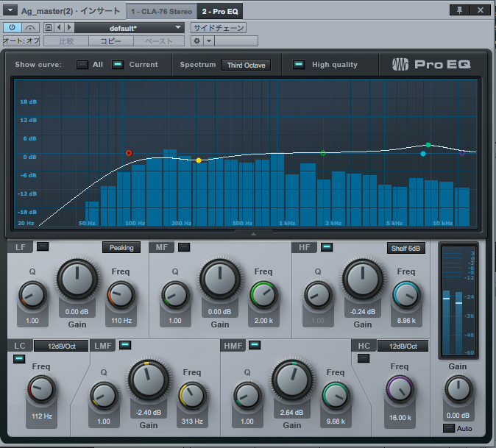Disable the HMF band
The height and width of the screenshot is (448, 496).
[x=255, y=345]
